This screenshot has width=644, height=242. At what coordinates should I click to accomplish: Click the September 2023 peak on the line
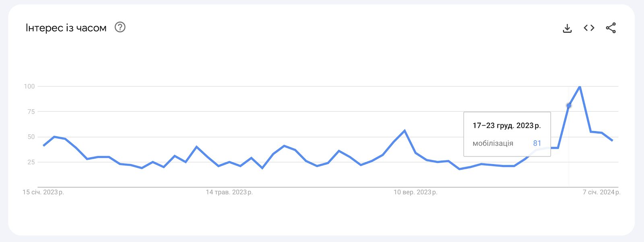coord(405,131)
